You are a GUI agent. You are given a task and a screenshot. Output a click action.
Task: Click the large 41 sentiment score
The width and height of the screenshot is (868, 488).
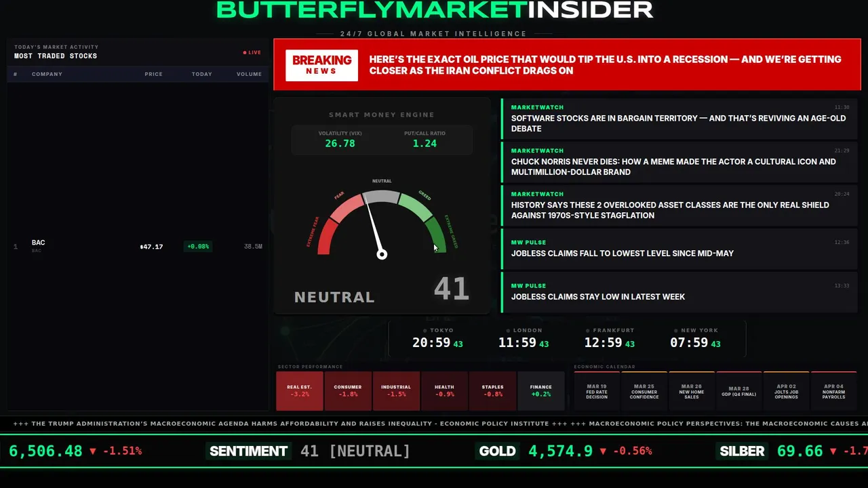(451, 289)
